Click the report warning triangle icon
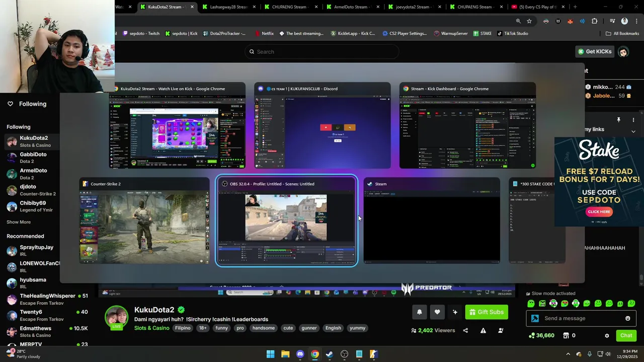Image resolution: width=644 pixels, height=362 pixels. tap(483, 330)
